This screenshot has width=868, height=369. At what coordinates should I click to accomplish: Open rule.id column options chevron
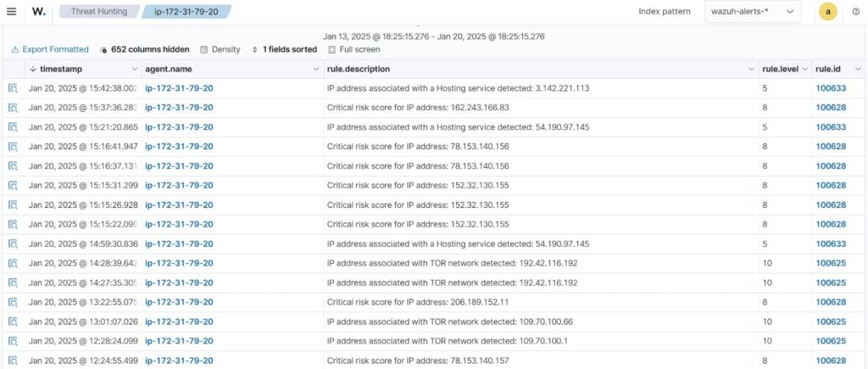(x=858, y=70)
